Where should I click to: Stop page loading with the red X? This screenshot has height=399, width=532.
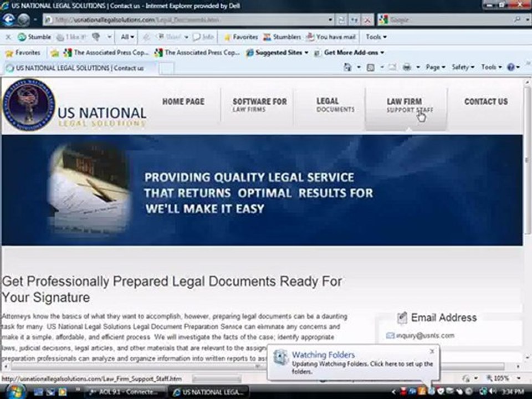click(x=367, y=20)
